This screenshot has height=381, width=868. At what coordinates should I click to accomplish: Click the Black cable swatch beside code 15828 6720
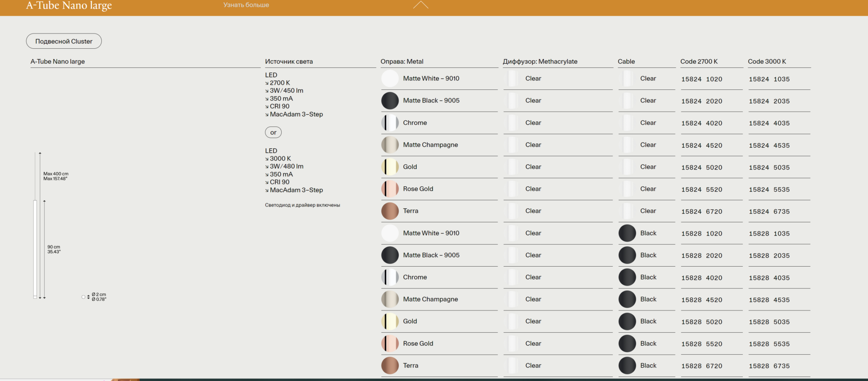627,366
